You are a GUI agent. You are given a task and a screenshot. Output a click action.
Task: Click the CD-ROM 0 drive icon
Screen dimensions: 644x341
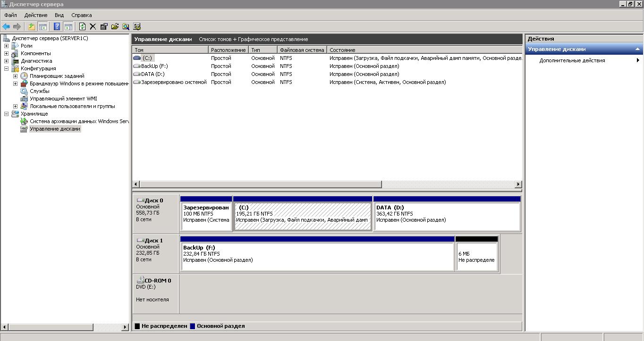(x=140, y=280)
